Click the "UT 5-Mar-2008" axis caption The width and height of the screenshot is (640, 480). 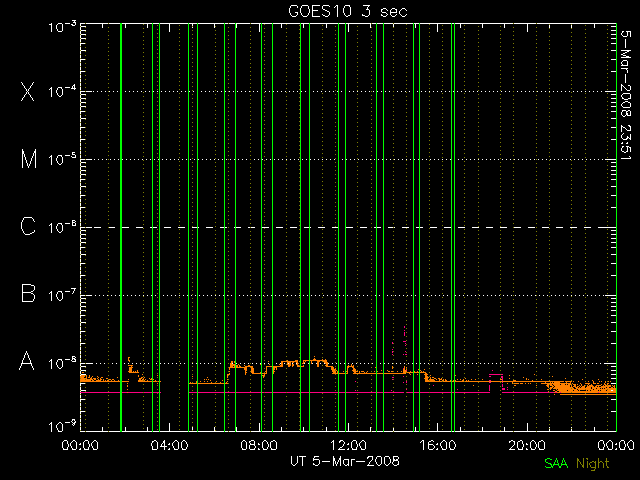tap(345, 461)
